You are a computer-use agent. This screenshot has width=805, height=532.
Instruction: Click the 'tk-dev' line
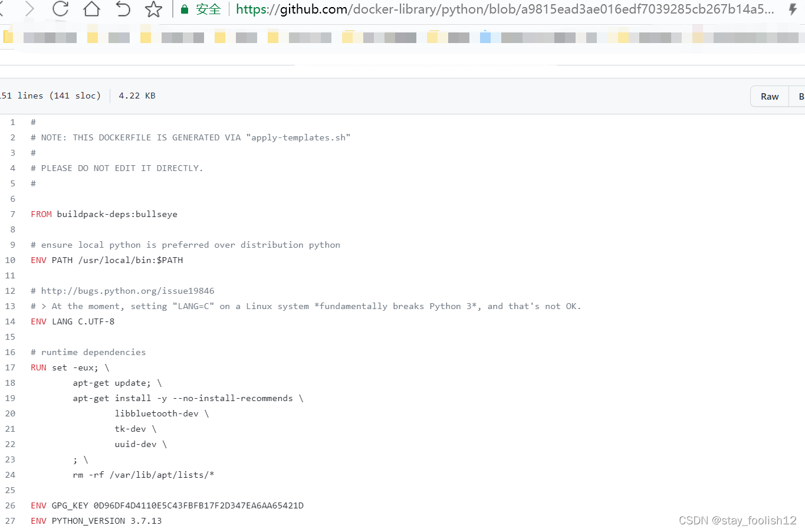point(136,429)
